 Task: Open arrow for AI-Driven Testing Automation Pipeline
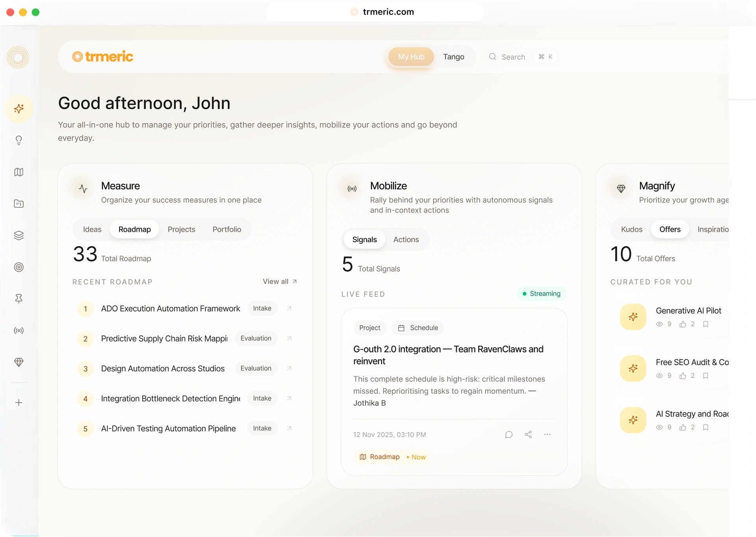289,428
